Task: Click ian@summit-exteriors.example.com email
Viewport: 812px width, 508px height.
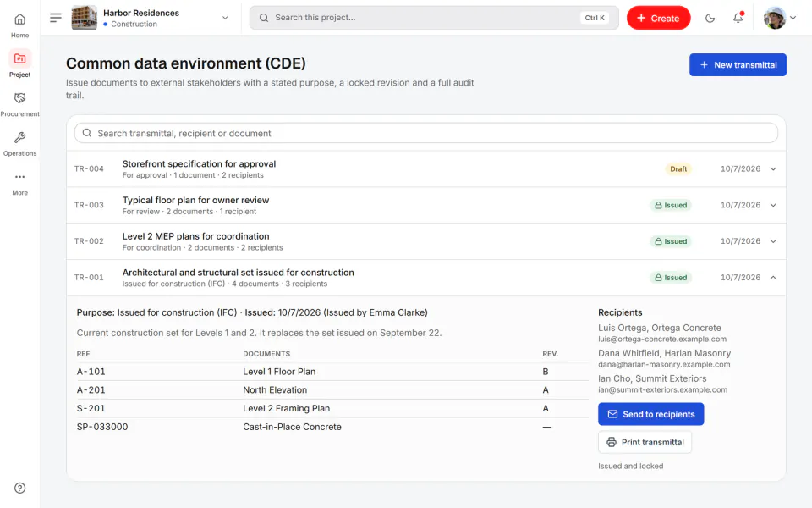Action: [663, 389]
